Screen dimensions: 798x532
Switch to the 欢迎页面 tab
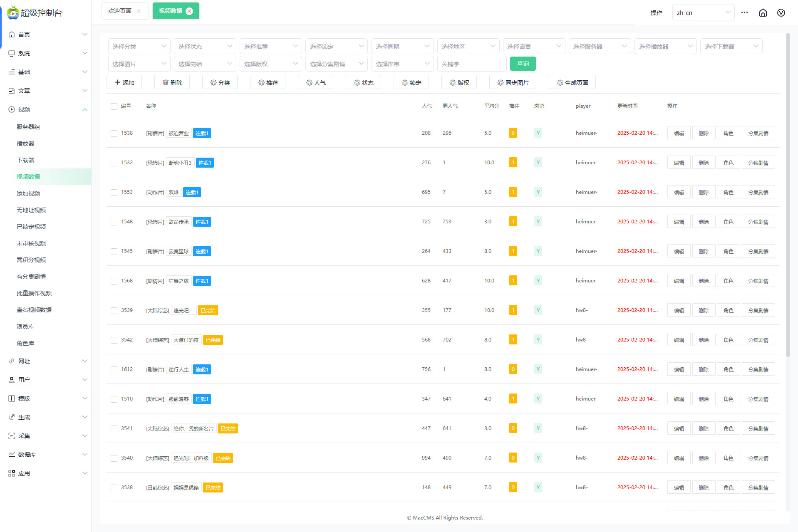pyautogui.click(x=120, y=11)
